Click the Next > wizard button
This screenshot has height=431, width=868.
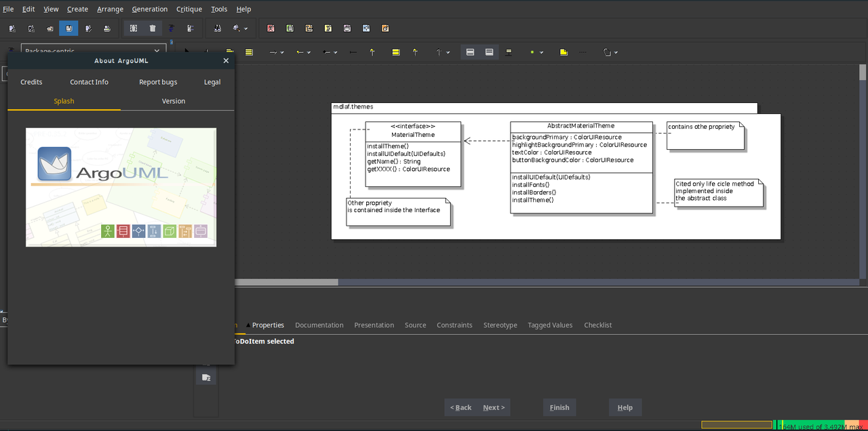[494, 407]
